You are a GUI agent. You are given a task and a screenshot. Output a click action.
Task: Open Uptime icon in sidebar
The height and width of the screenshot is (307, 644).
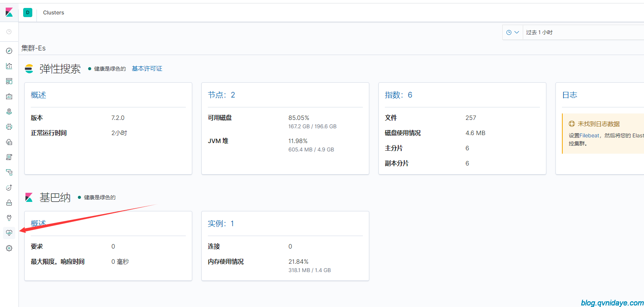pyautogui.click(x=9, y=187)
